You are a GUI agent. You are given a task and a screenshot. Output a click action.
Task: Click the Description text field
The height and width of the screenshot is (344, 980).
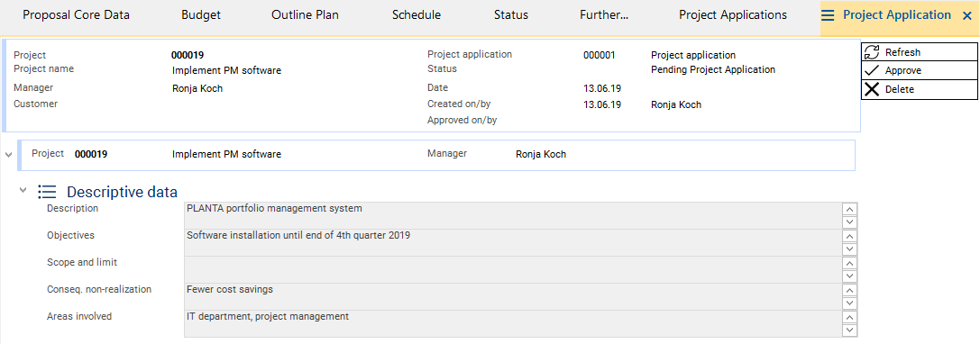tap(513, 215)
